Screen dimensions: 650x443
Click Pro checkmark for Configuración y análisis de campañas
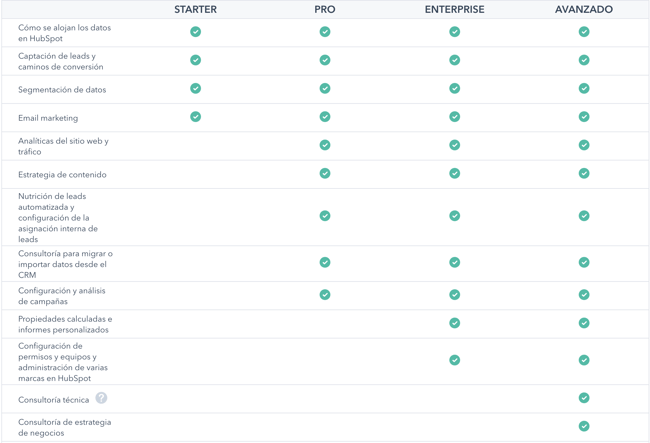(x=325, y=295)
